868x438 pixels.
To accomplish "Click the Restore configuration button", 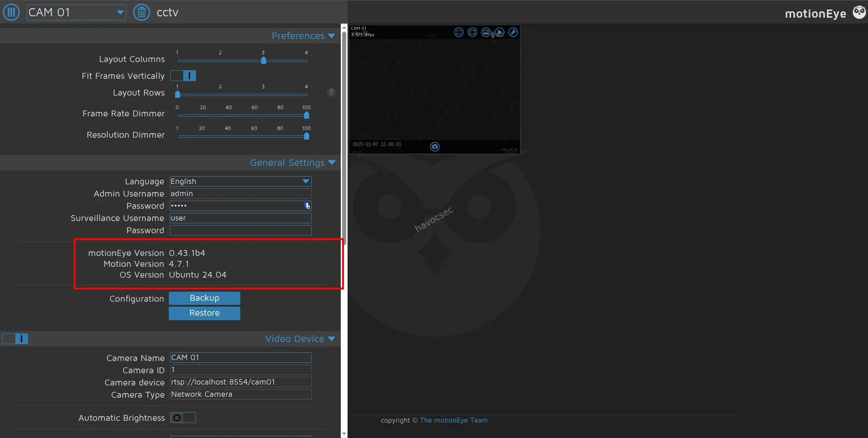I will pos(205,313).
